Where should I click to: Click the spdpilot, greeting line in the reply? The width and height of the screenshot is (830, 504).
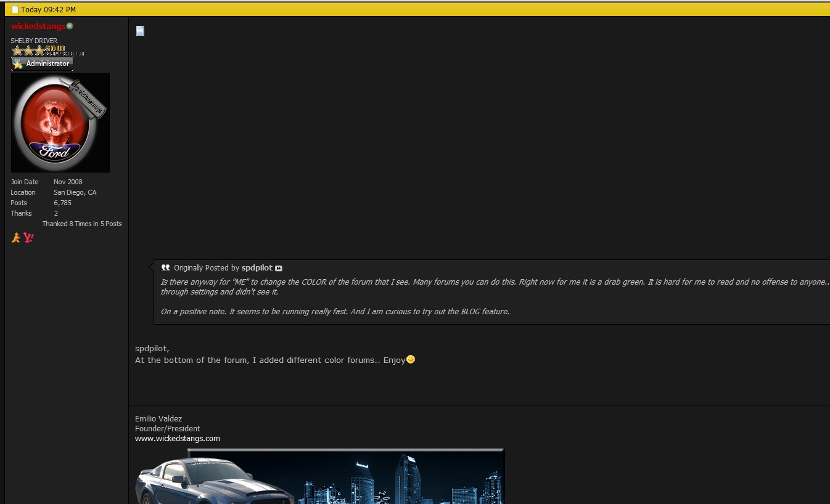(152, 349)
